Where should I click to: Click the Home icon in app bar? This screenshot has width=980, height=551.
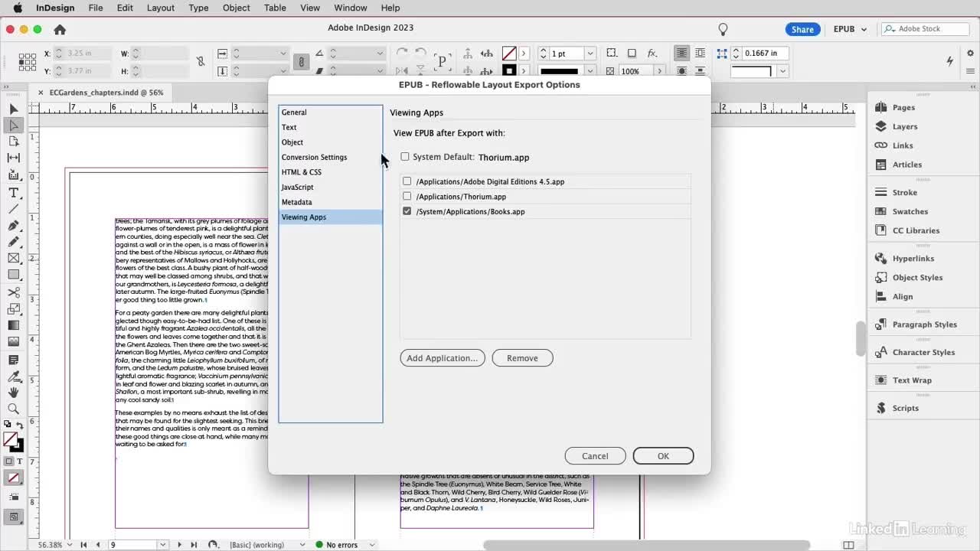pyautogui.click(x=60, y=29)
